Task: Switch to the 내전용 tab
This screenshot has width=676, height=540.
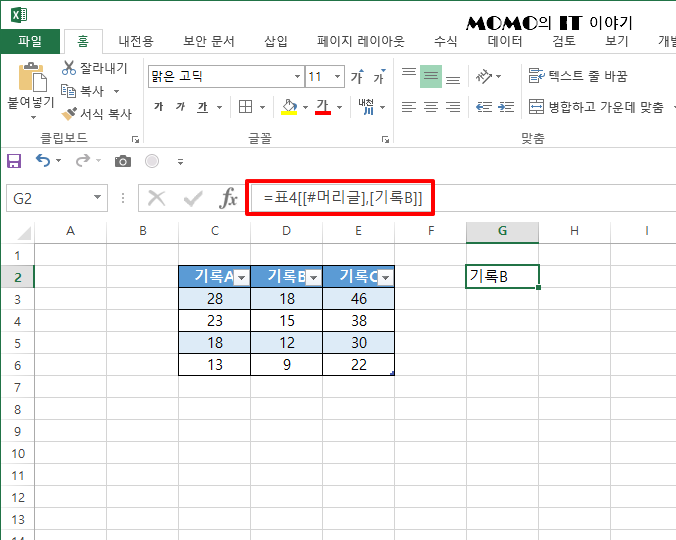Action: point(136,41)
